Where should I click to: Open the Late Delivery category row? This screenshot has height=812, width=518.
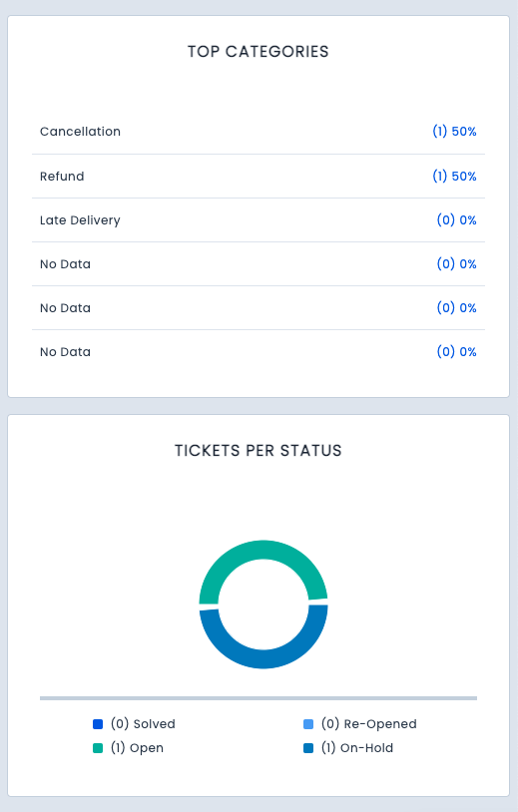(x=259, y=220)
